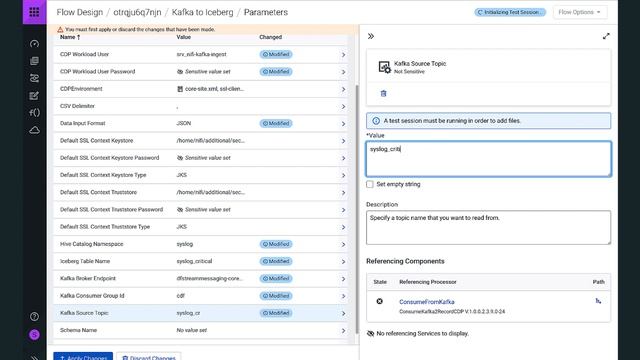
Task: Click the Value column header
Action: tap(184, 37)
